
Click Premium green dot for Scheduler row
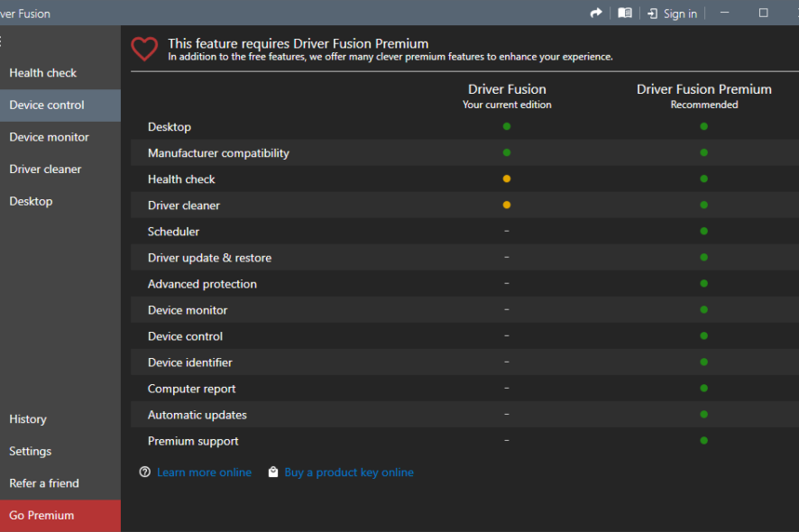tap(703, 232)
